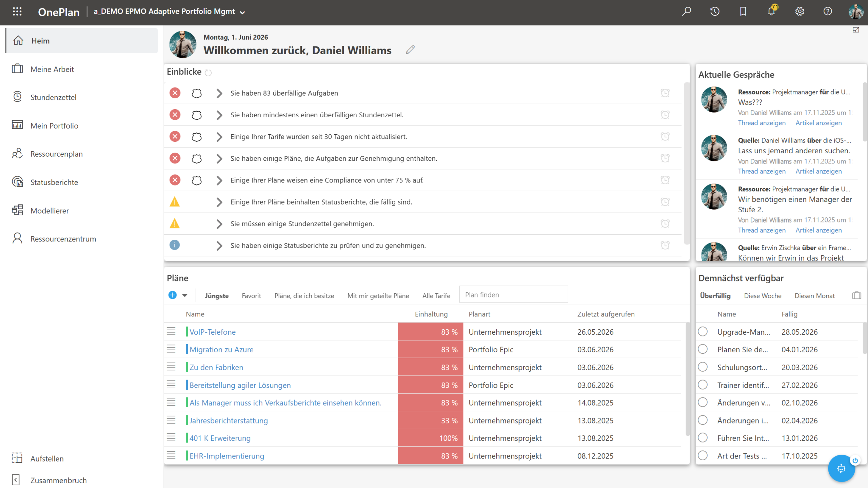Screen dimensions: 868x488
Task: Switch to Pläne, die ich besitze tab
Action: [x=304, y=296]
